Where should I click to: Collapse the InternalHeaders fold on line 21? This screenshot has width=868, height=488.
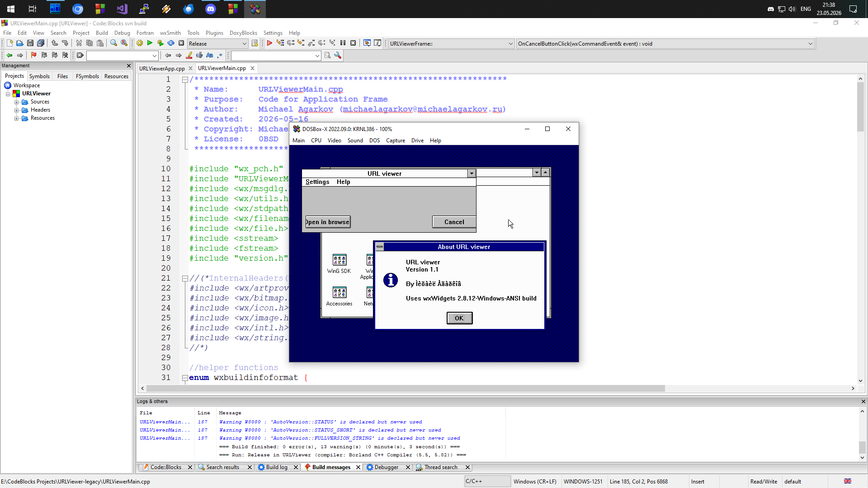(x=185, y=279)
